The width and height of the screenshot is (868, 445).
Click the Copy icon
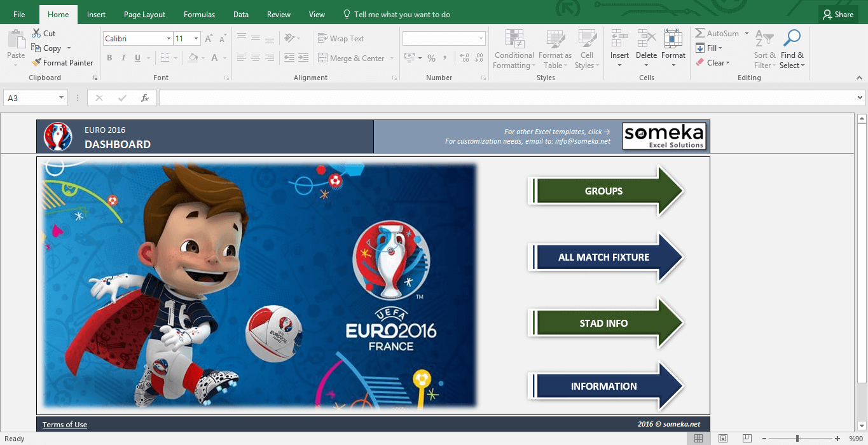pyautogui.click(x=36, y=48)
